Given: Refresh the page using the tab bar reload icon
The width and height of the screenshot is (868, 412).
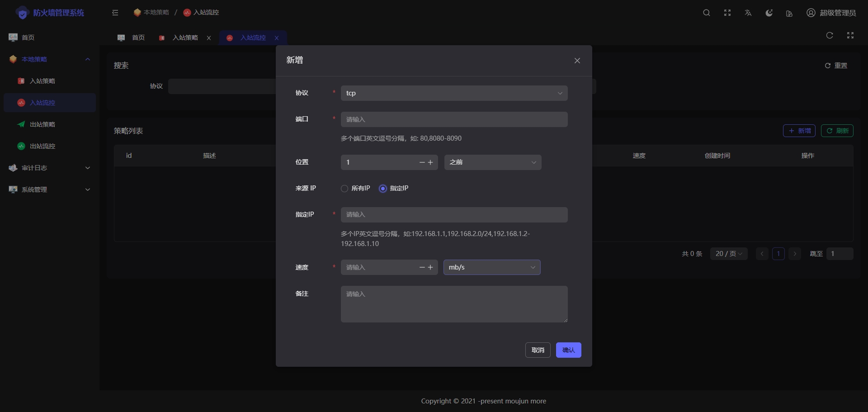Looking at the screenshot, I should [x=830, y=35].
